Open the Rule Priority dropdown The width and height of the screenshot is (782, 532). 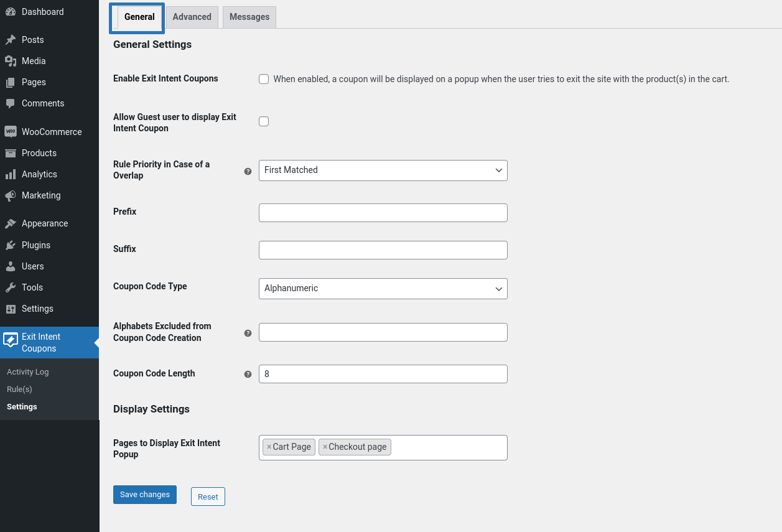coord(383,170)
